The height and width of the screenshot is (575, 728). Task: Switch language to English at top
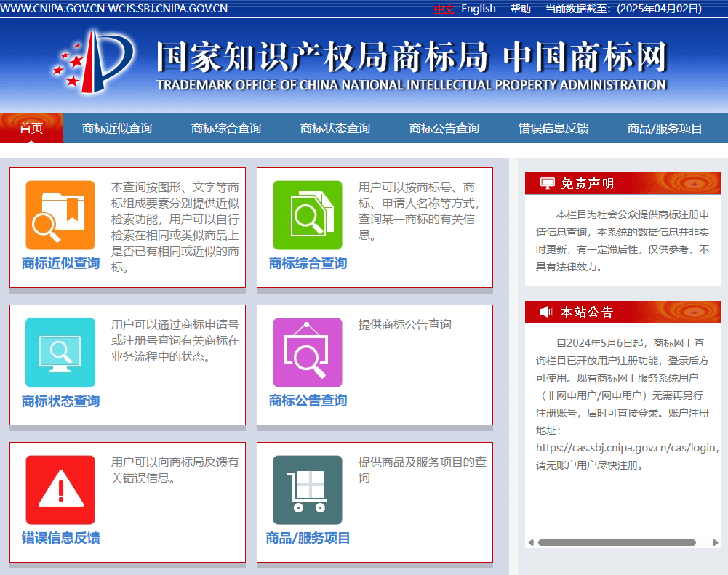479,9
